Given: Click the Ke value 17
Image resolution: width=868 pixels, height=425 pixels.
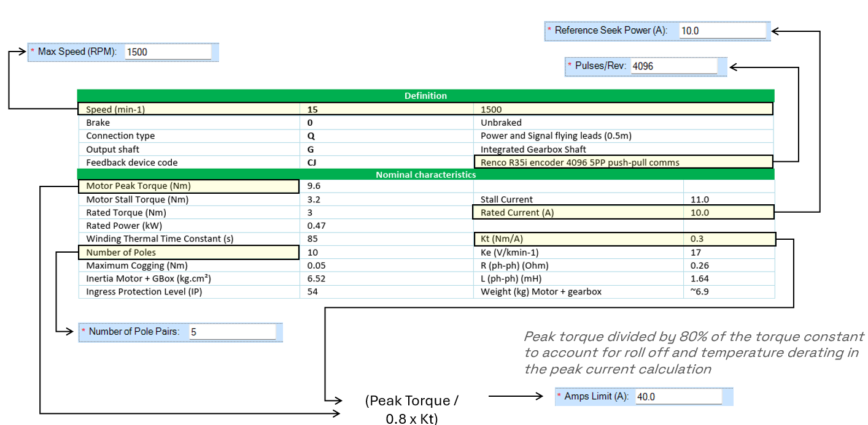Looking at the screenshot, I should [696, 252].
